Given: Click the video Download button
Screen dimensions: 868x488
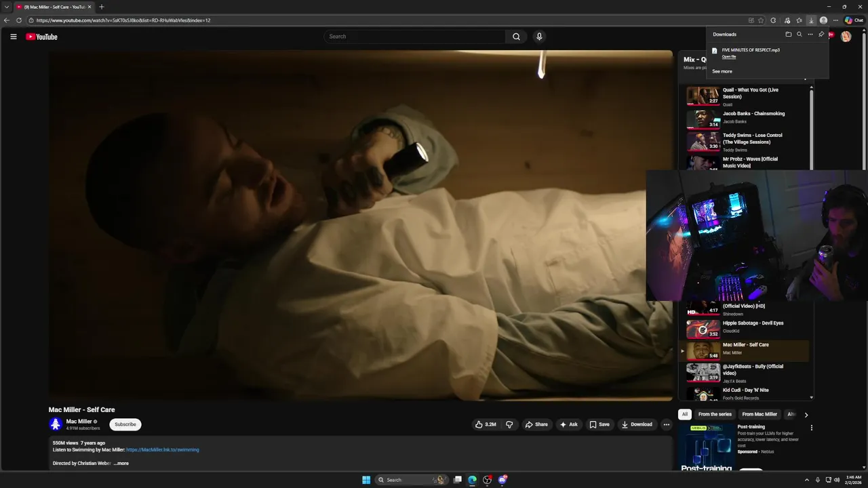Looking at the screenshot, I should pyautogui.click(x=637, y=424).
